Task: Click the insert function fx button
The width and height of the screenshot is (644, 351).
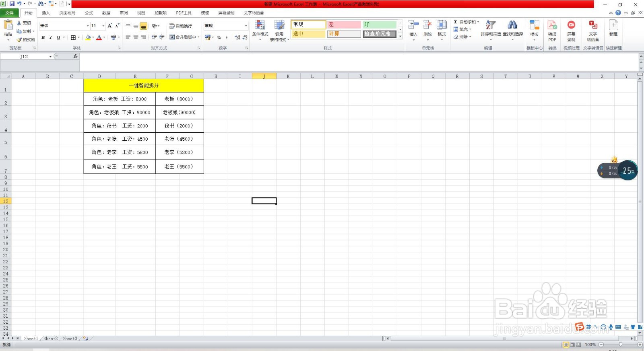Action: (75, 56)
